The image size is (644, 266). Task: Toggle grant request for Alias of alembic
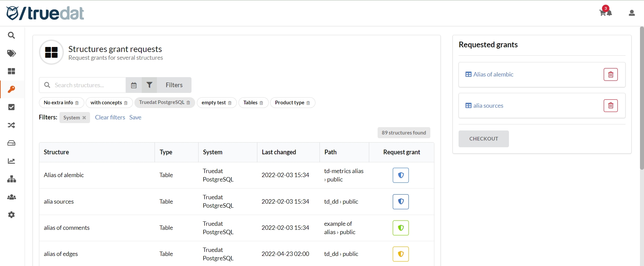coord(400,175)
